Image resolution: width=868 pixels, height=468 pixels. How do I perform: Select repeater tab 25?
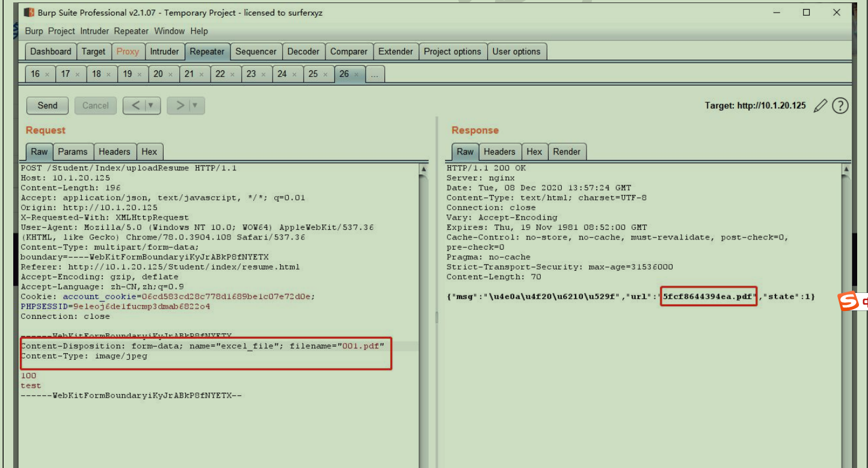[x=313, y=74]
